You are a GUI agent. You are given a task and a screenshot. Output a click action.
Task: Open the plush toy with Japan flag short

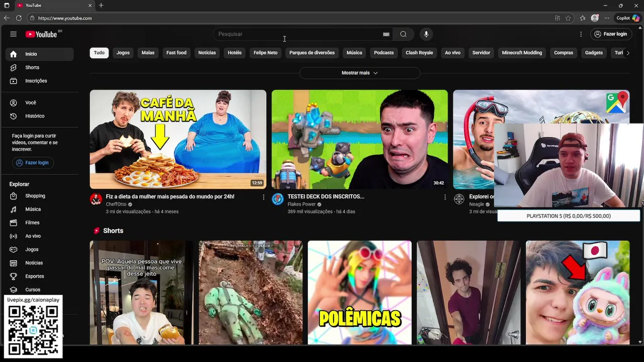coord(578,293)
